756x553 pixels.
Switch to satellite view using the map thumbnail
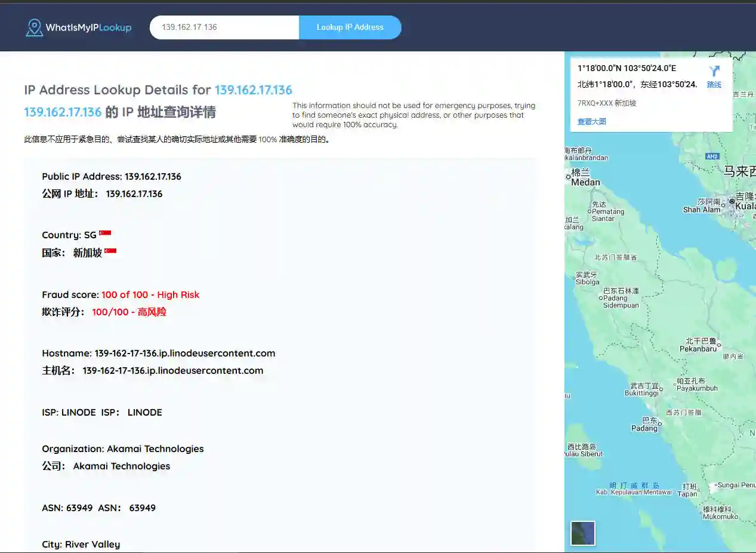[x=582, y=533]
